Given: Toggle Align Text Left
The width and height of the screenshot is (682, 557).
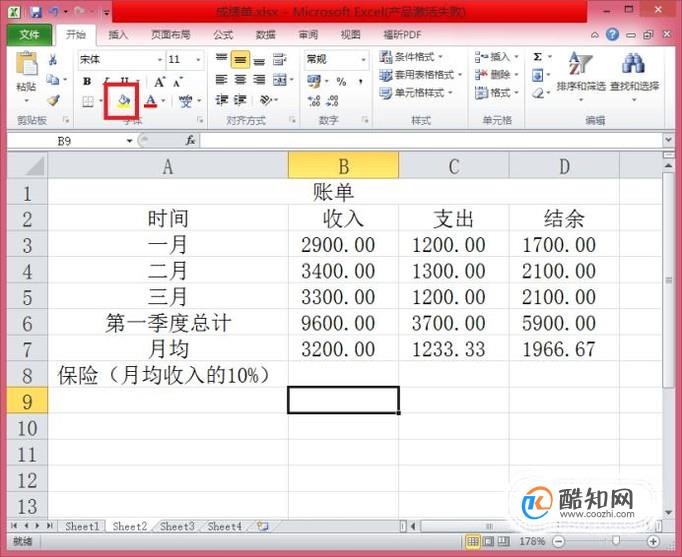Looking at the screenshot, I should point(221,80).
